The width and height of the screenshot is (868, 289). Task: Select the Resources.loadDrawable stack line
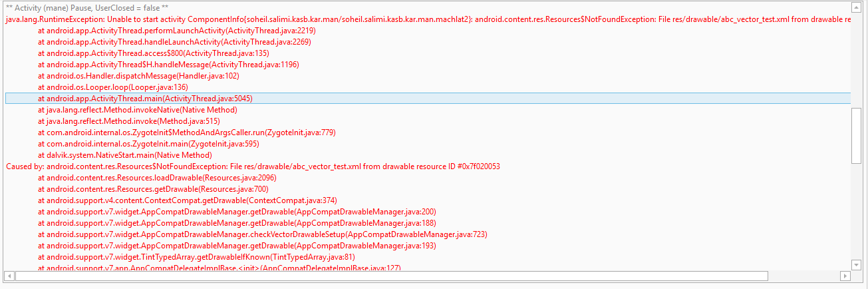[x=157, y=178]
